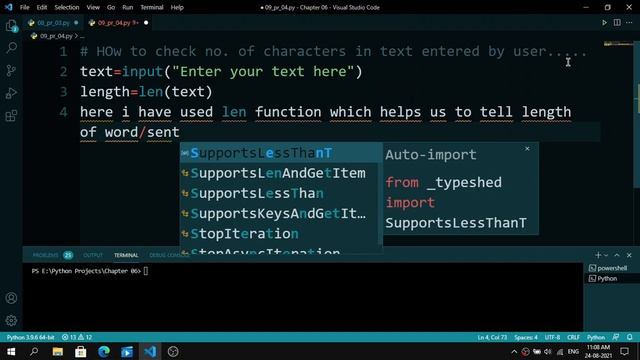640x360 pixels.
Task: Click Python 3.9.6 64-bit interpreter status
Action: [31, 337]
